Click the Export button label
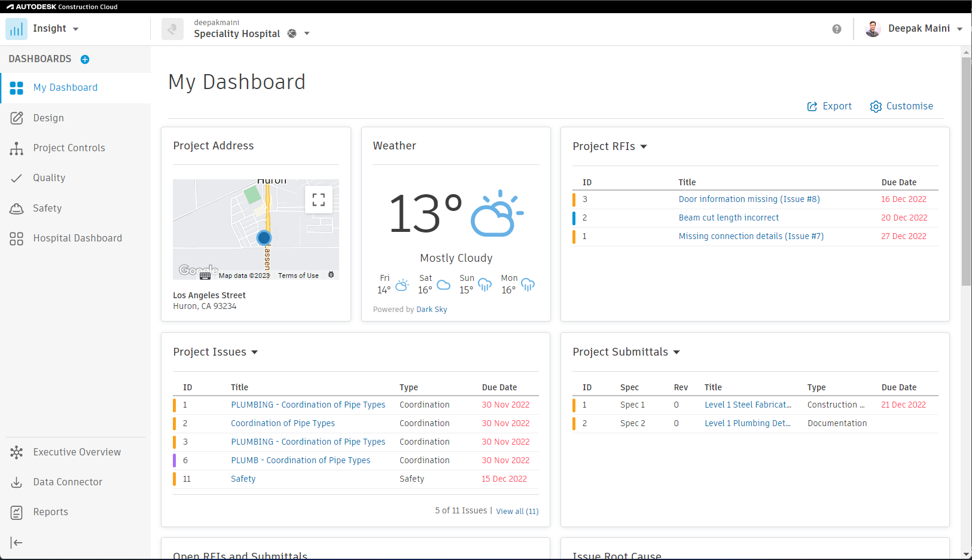The height and width of the screenshot is (560, 972). tap(837, 106)
